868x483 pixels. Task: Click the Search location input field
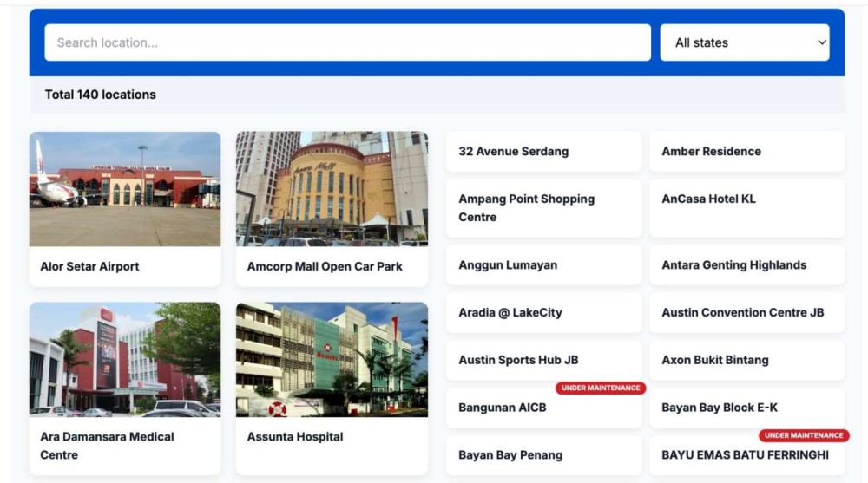point(348,42)
